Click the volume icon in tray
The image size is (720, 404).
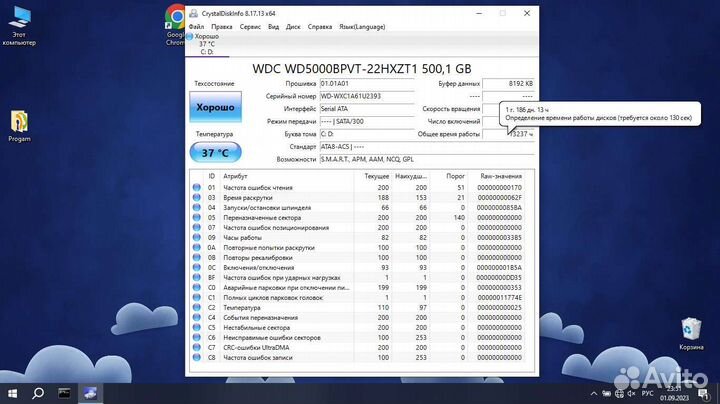click(x=631, y=393)
